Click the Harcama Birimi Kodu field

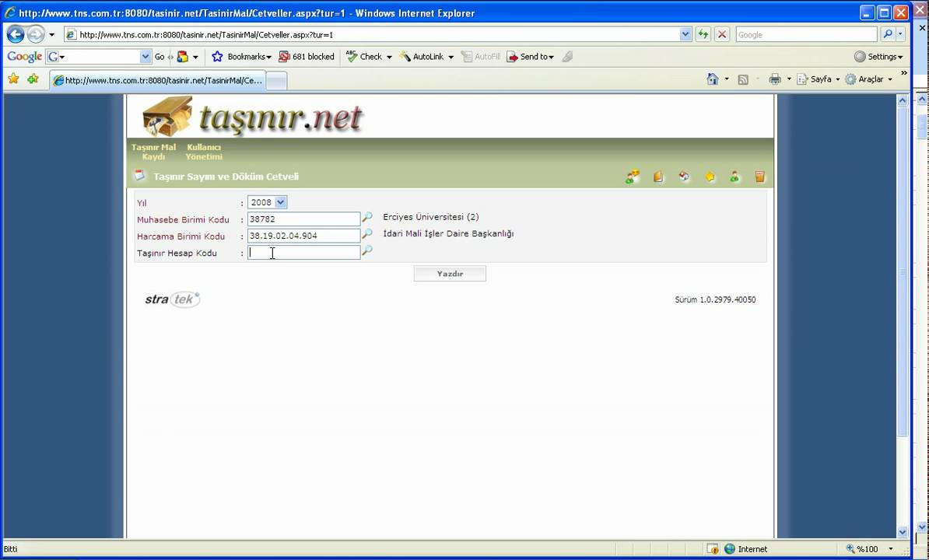(x=303, y=236)
